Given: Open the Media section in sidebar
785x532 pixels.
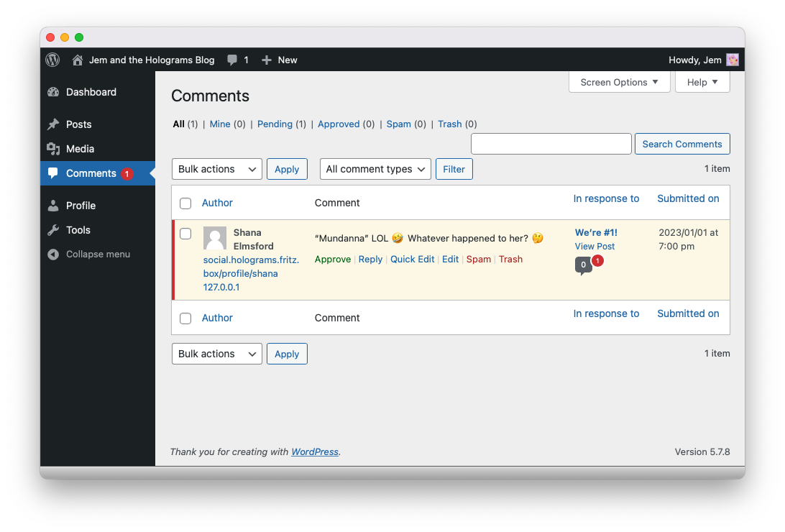Looking at the screenshot, I should pyautogui.click(x=80, y=149).
